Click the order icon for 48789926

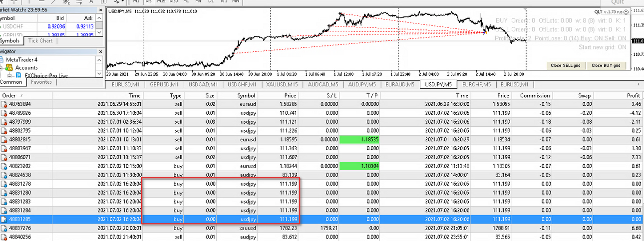pyautogui.click(x=4, y=113)
